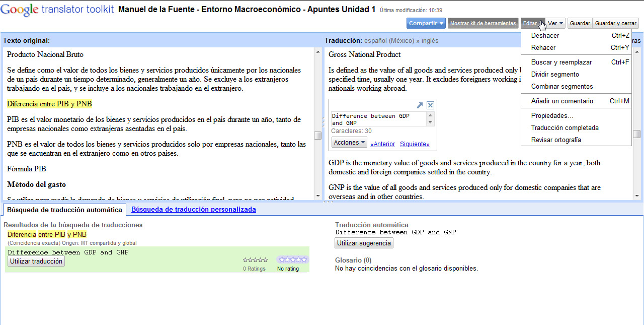Screen dimensions: 644x325
Task: Click the translation pane scrollbar thumb
Action: pos(637,134)
